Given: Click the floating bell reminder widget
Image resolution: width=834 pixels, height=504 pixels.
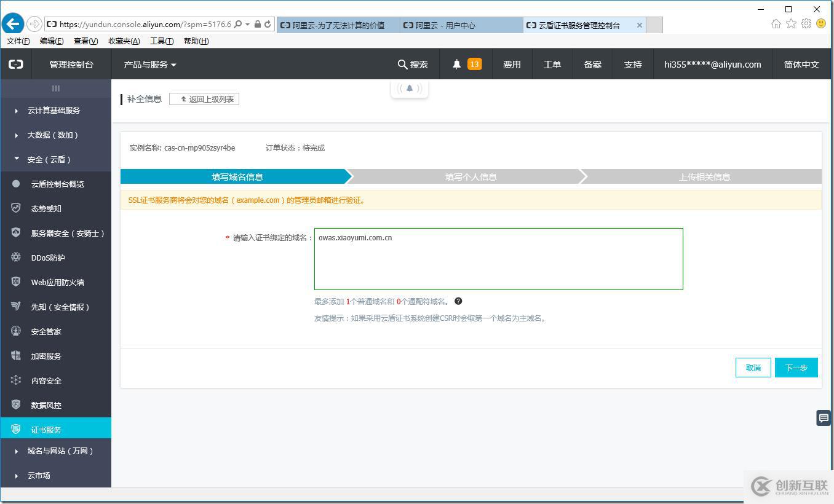Looking at the screenshot, I should (410, 89).
